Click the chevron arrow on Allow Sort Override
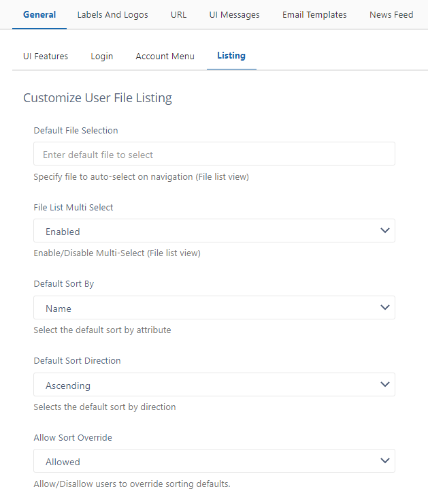This screenshot has height=504, width=428. point(385,461)
